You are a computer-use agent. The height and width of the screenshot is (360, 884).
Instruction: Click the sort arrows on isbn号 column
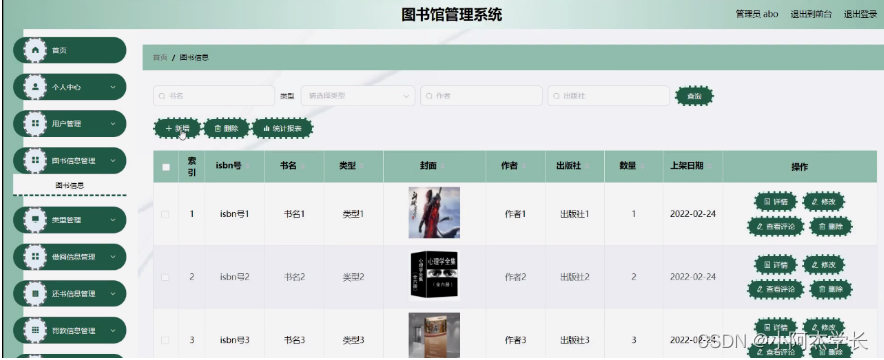247,166
